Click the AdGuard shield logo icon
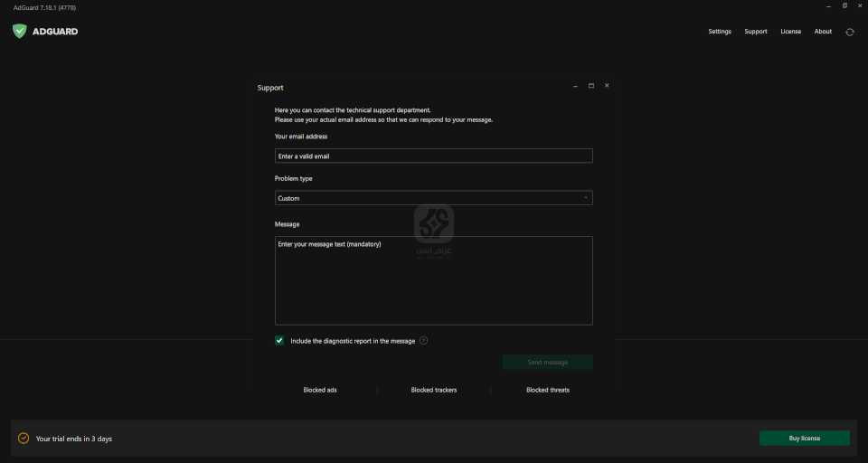This screenshot has height=463, width=868. [19, 31]
